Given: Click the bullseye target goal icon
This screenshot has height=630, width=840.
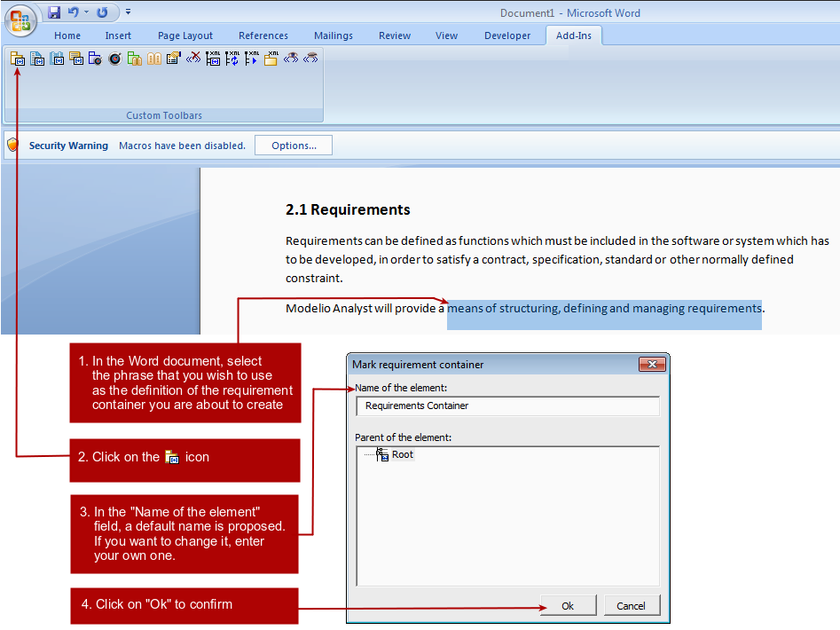Looking at the screenshot, I should point(115,59).
